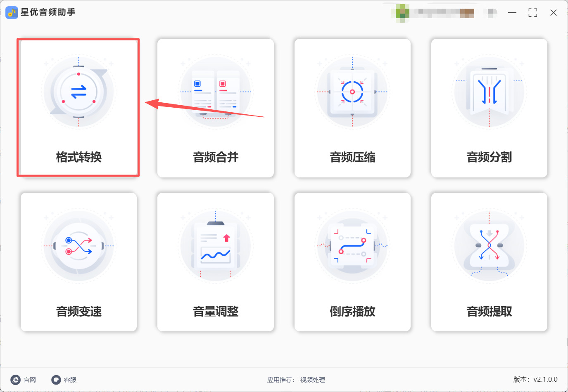Select the 音频分割 text label
This screenshot has height=392, width=568.
click(x=489, y=157)
